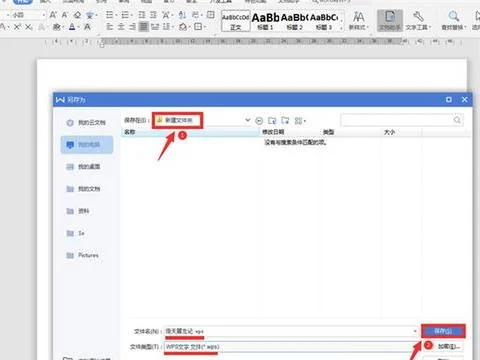Select My Cloud Documents in sidebar
Screen dimensions: 480x360
click(86, 123)
